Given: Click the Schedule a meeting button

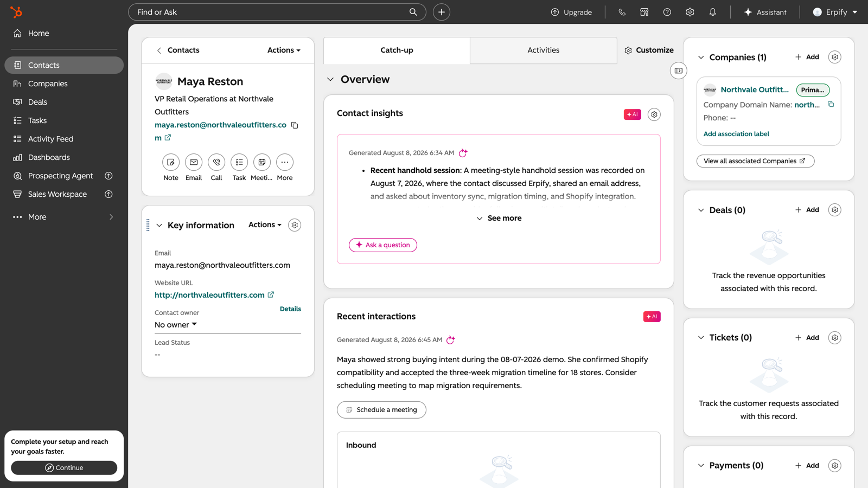Looking at the screenshot, I should (381, 410).
